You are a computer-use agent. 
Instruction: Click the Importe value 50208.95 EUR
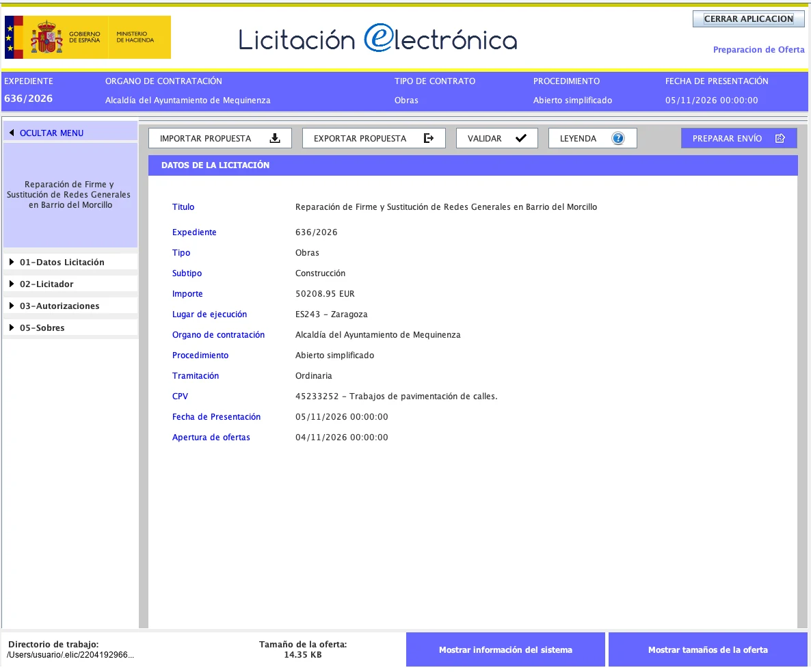[325, 293]
